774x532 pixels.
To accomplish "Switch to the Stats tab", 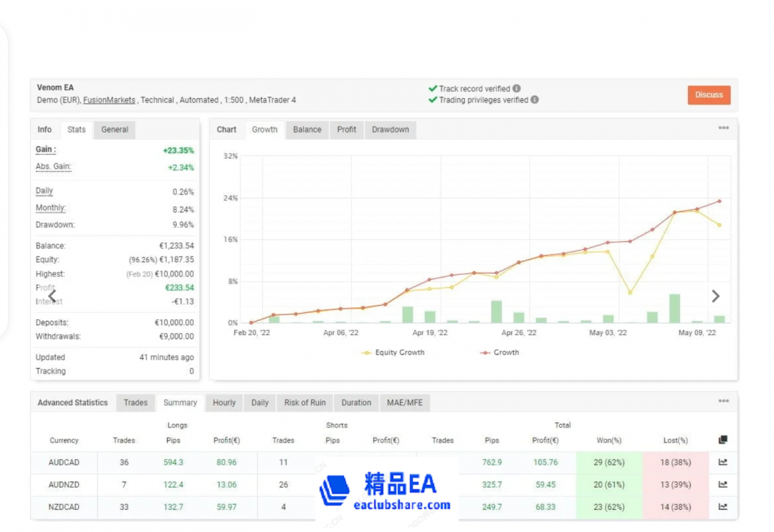I will pyautogui.click(x=77, y=130).
